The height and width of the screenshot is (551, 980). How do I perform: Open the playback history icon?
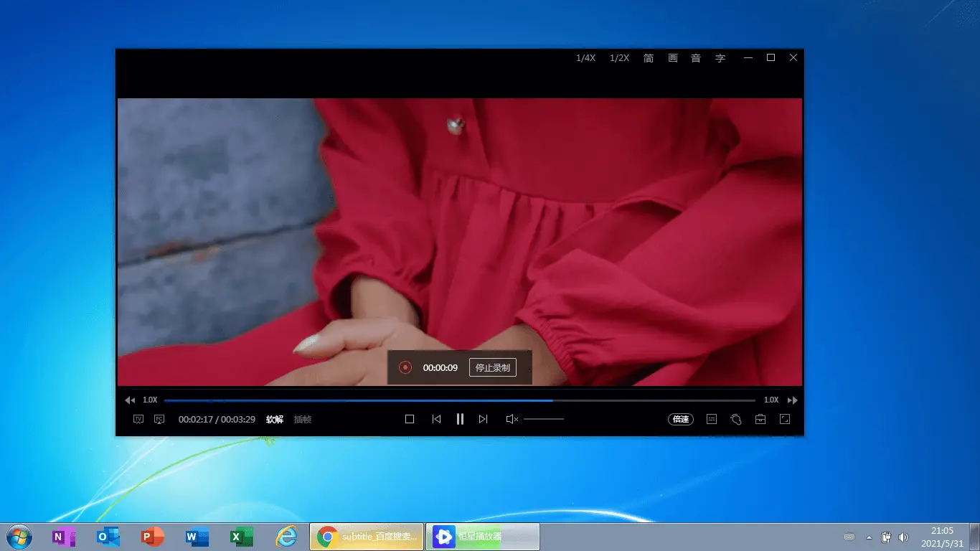point(736,419)
